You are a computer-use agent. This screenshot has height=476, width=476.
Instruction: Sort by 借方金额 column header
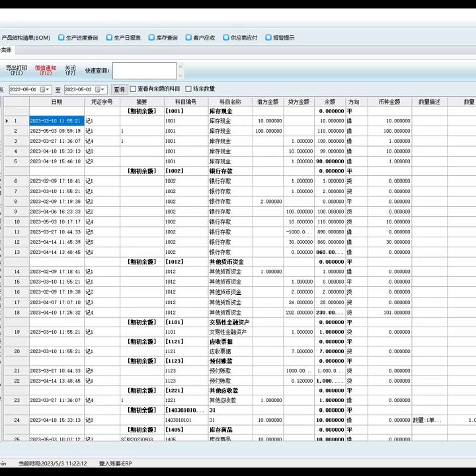click(x=268, y=102)
